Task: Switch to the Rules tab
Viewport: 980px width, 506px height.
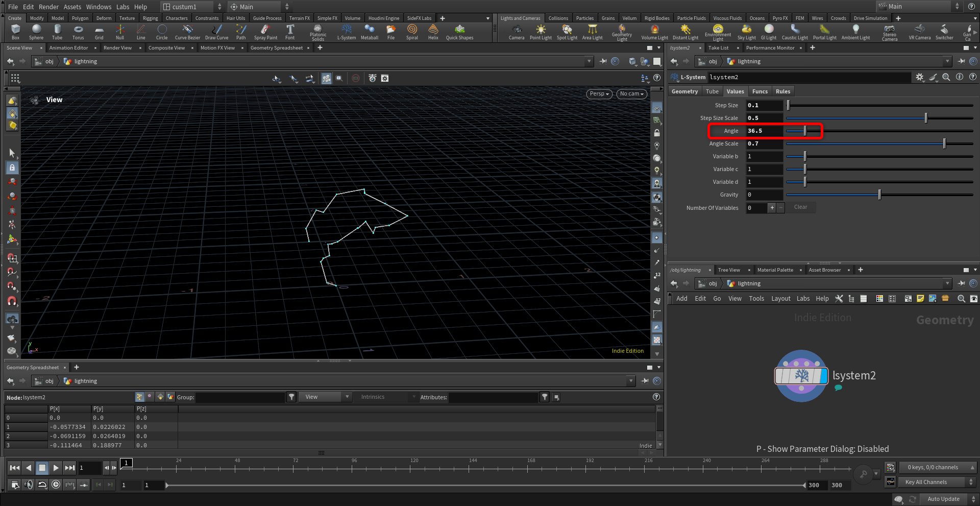Action: click(782, 91)
